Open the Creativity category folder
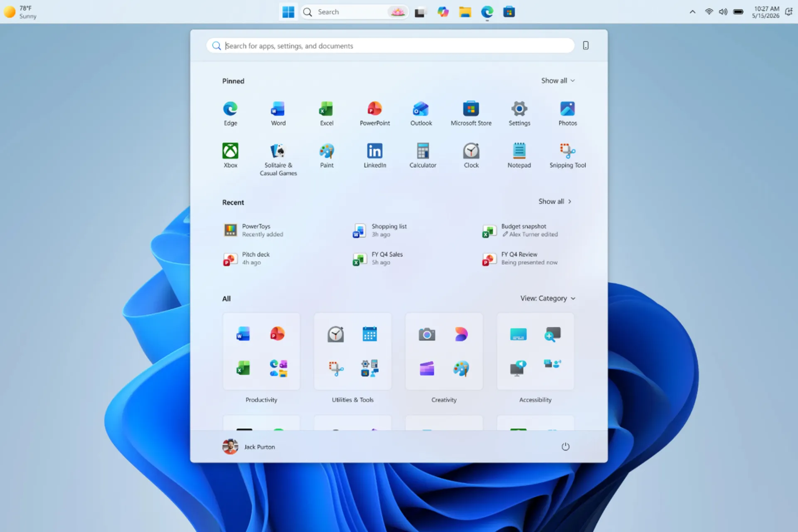This screenshot has height=532, width=798. pyautogui.click(x=444, y=352)
